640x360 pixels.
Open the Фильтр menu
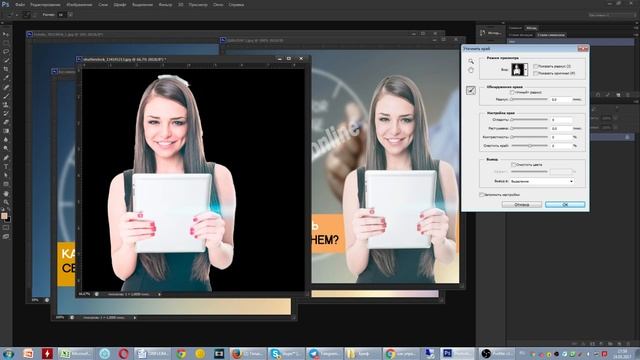pos(165,5)
